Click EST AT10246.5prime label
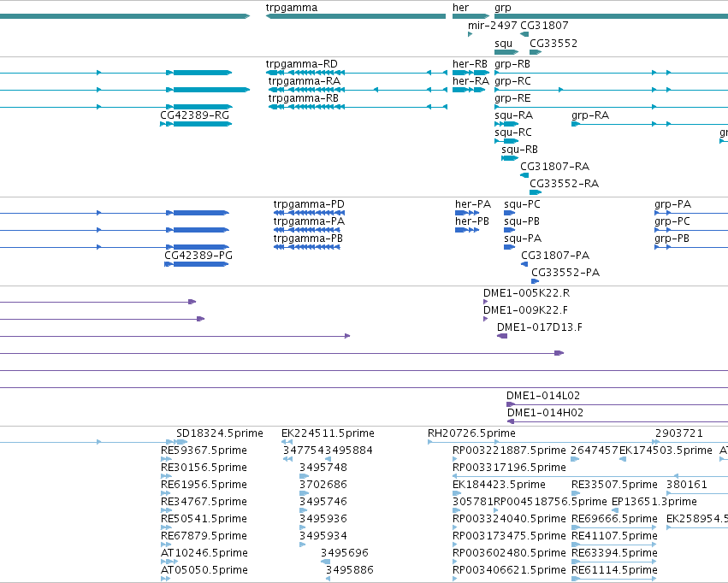Screen dimensions: 728x583 tap(204, 553)
